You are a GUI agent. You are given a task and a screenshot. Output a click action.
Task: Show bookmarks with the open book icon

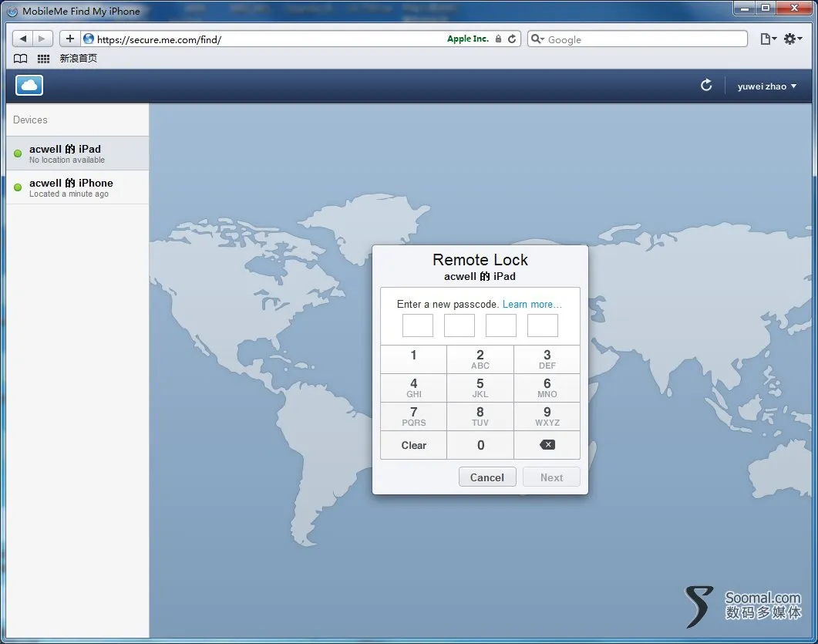20,59
